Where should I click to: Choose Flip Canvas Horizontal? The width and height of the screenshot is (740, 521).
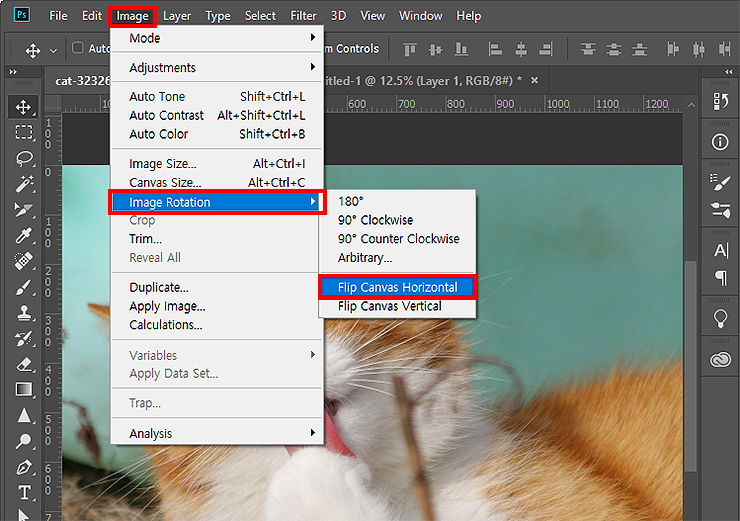[397, 287]
